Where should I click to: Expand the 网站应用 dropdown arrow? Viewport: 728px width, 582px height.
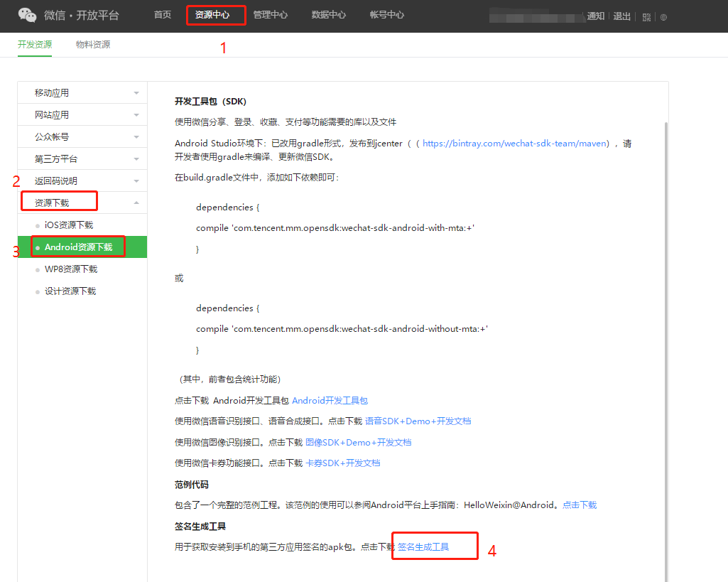(136, 114)
